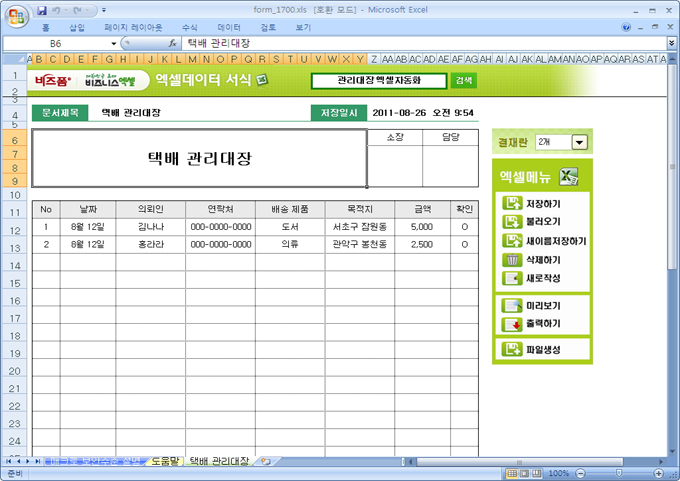Click the 삭제하기 trash icon

click(512, 259)
